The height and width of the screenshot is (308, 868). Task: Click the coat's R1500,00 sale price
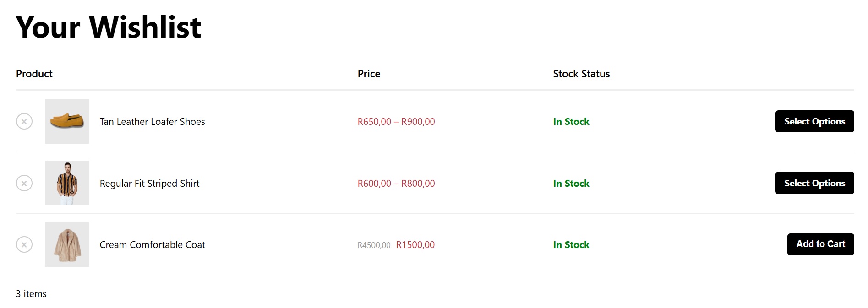coord(415,245)
